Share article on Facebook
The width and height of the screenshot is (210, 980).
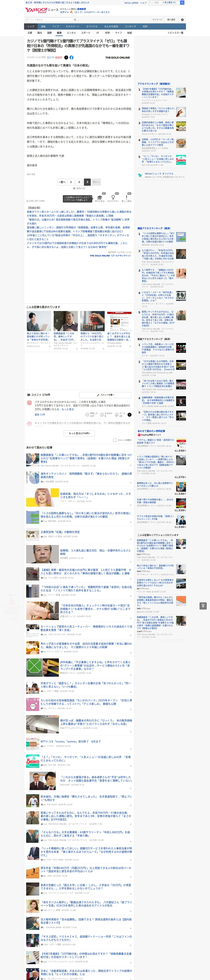71,57
